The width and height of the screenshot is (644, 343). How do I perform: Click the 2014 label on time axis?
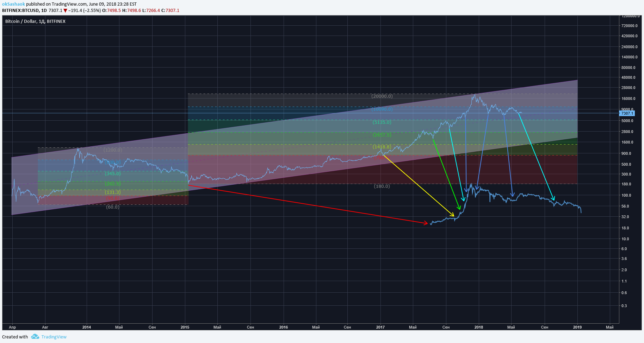click(x=87, y=327)
